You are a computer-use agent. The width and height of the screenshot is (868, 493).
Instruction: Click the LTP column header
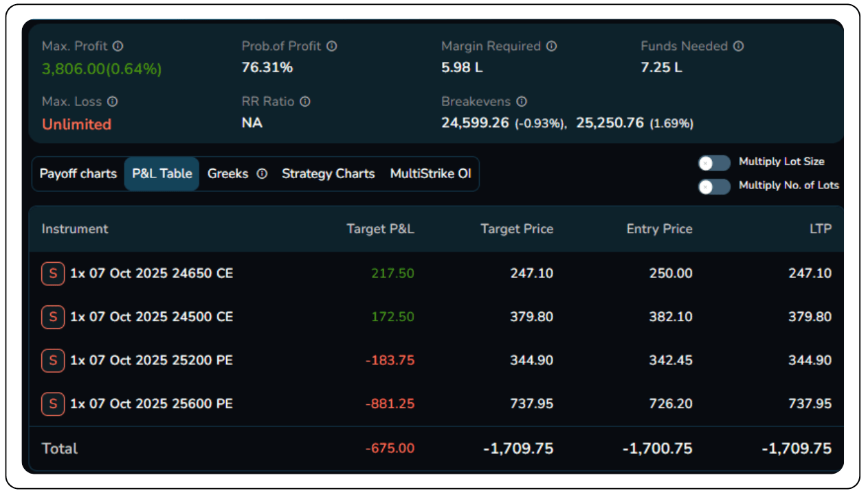[x=821, y=229]
